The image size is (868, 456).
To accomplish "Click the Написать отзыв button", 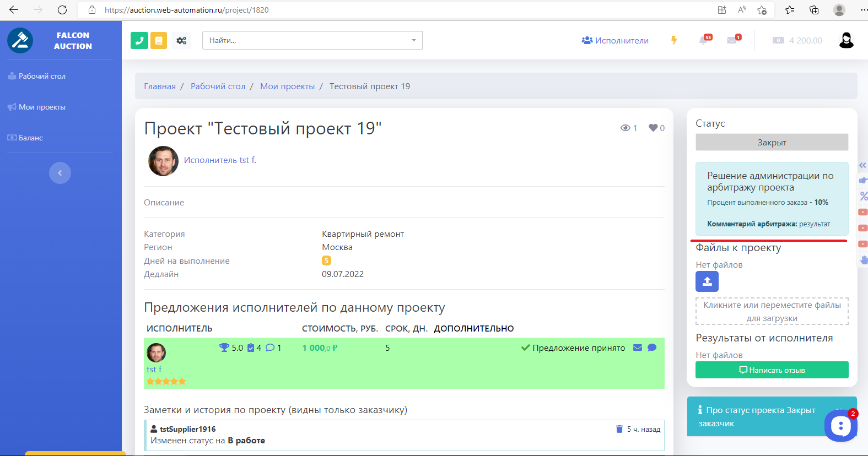I will click(x=772, y=370).
